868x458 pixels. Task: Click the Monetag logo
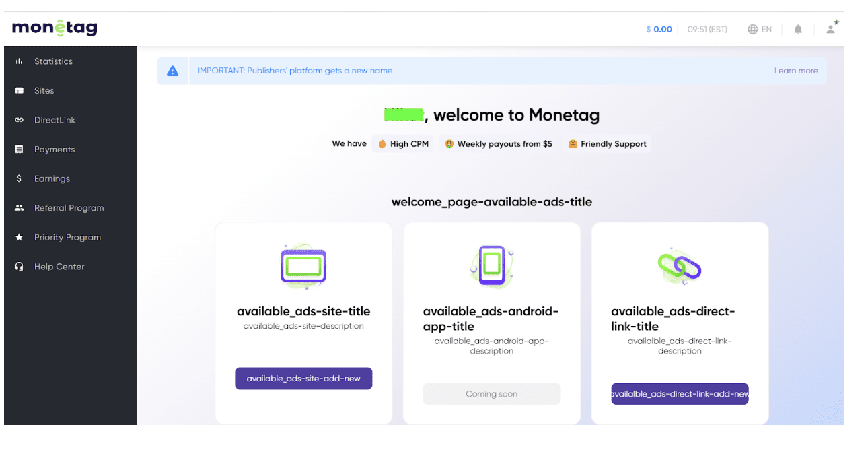(55, 28)
